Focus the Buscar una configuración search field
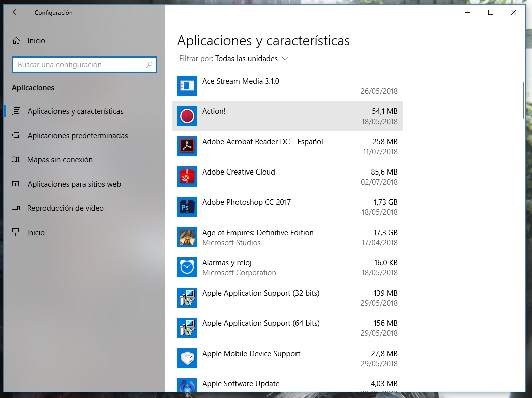532x398 pixels. pos(81,65)
